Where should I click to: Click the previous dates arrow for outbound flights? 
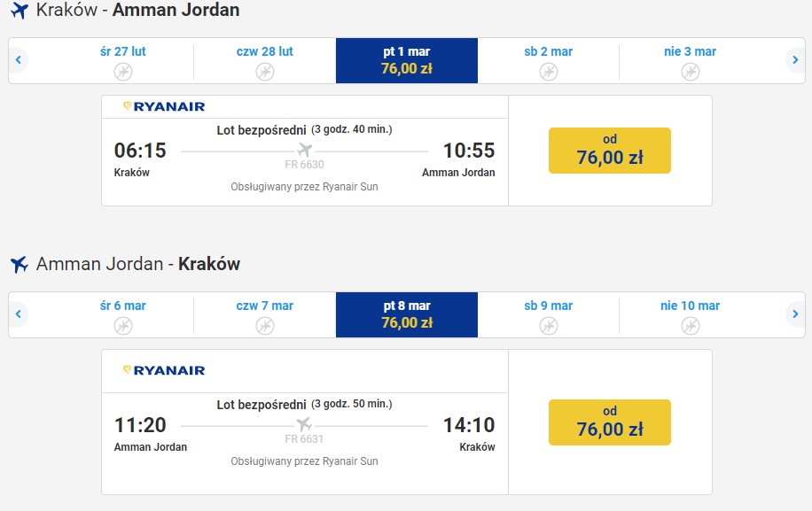click(x=18, y=60)
